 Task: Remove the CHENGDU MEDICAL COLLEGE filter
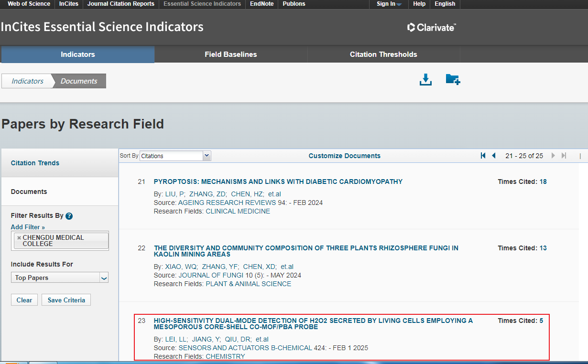(x=19, y=237)
